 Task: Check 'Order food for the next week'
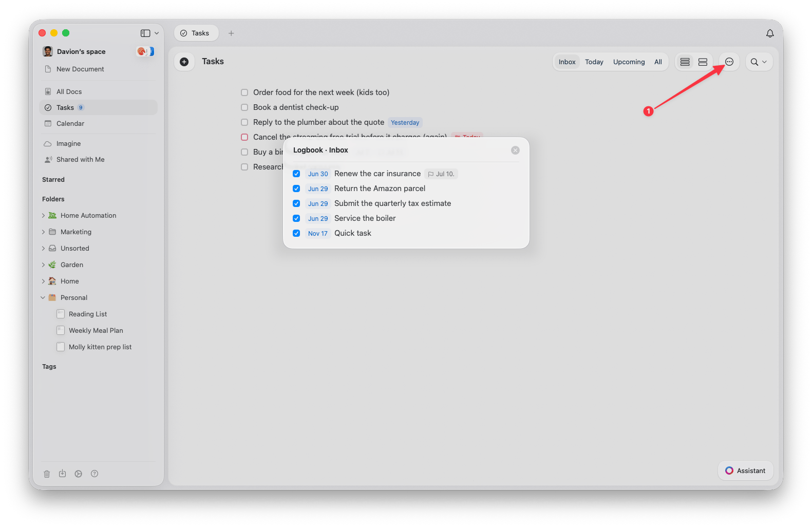click(244, 92)
